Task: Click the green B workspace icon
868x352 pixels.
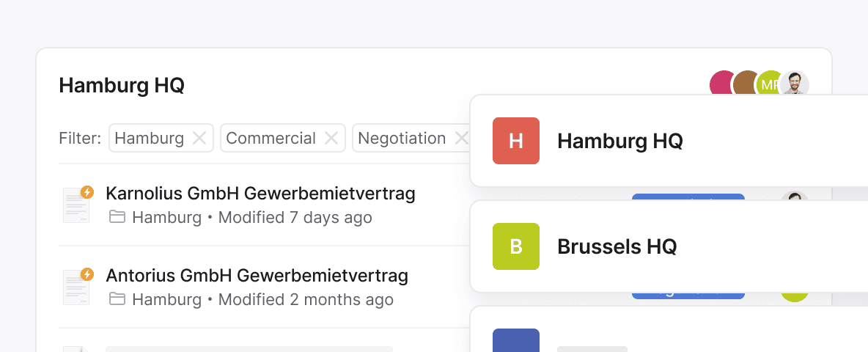Action: [516, 246]
